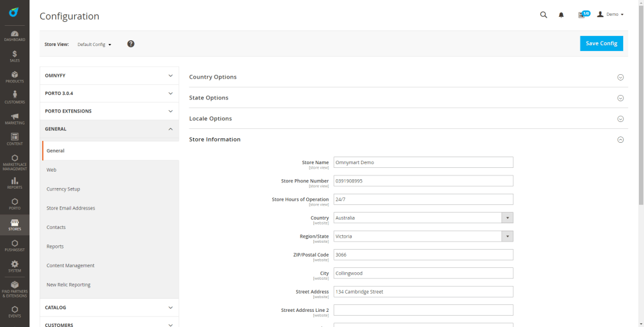
Task: Open the Store View dropdown
Action: tap(94, 45)
